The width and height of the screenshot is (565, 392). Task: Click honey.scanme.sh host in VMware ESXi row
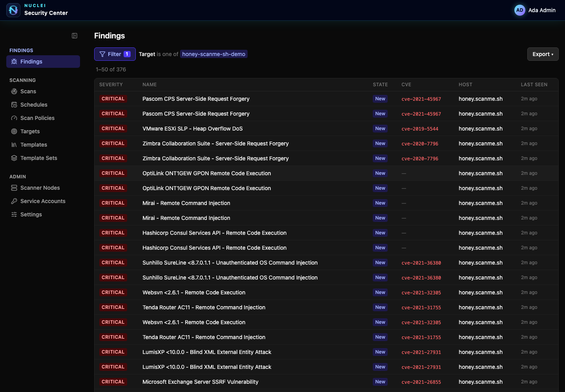(x=481, y=129)
